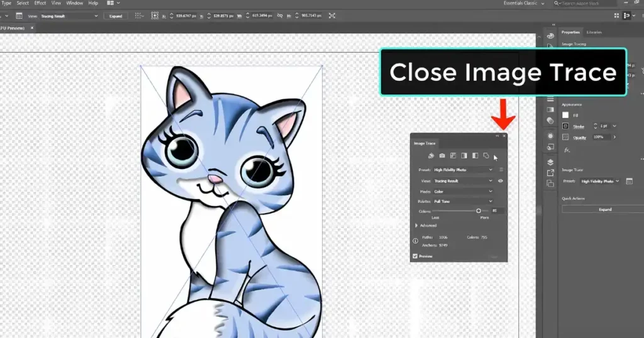The width and height of the screenshot is (644, 338).
Task: Disable the Preview checkbox in Image Trace
Action: (415, 256)
